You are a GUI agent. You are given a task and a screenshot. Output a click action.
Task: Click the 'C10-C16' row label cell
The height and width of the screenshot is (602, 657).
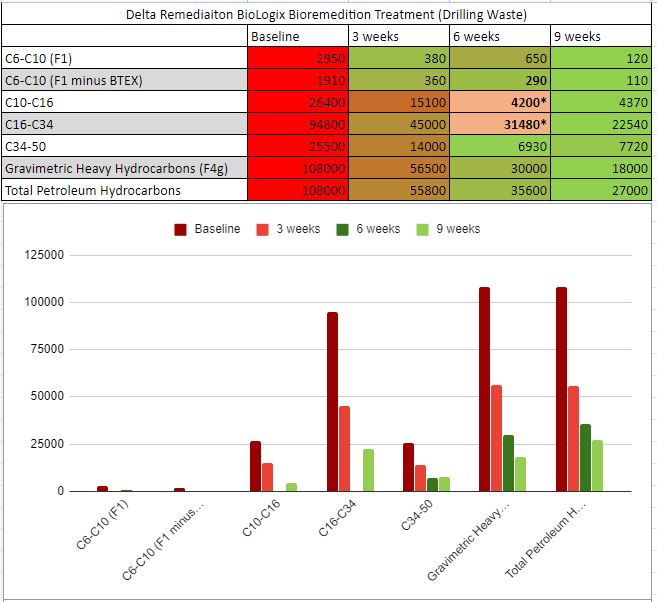click(x=124, y=102)
